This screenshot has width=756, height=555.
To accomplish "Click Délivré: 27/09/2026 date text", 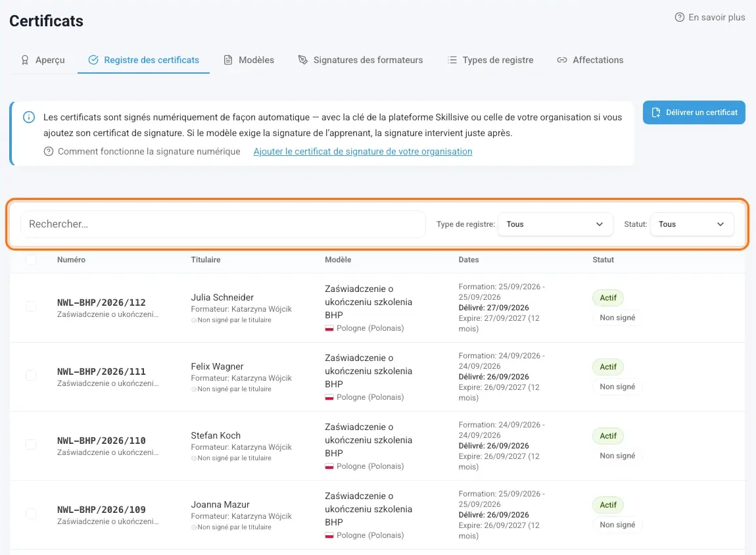I will click(x=494, y=308).
